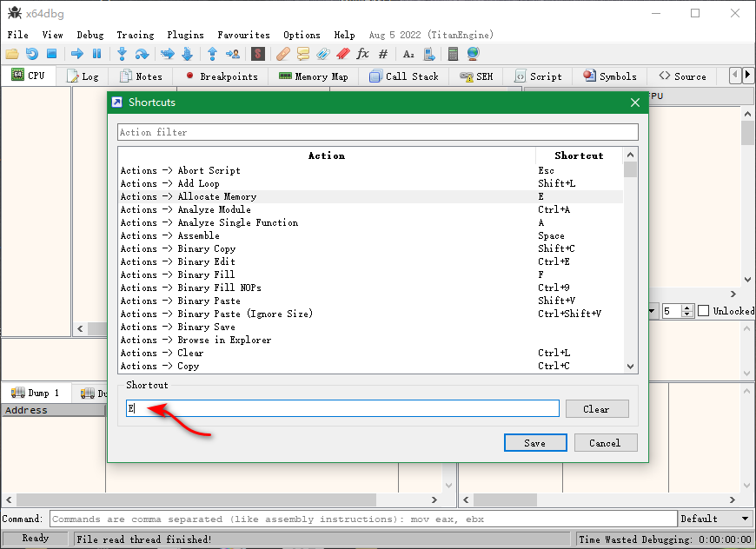Open the Options menu
Screen dimensions: 756x549
pos(302,35)
